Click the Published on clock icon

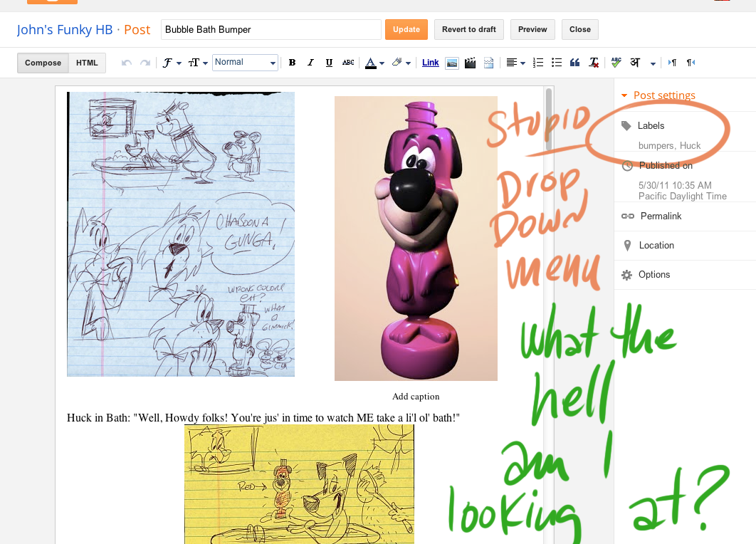(627, 166)
